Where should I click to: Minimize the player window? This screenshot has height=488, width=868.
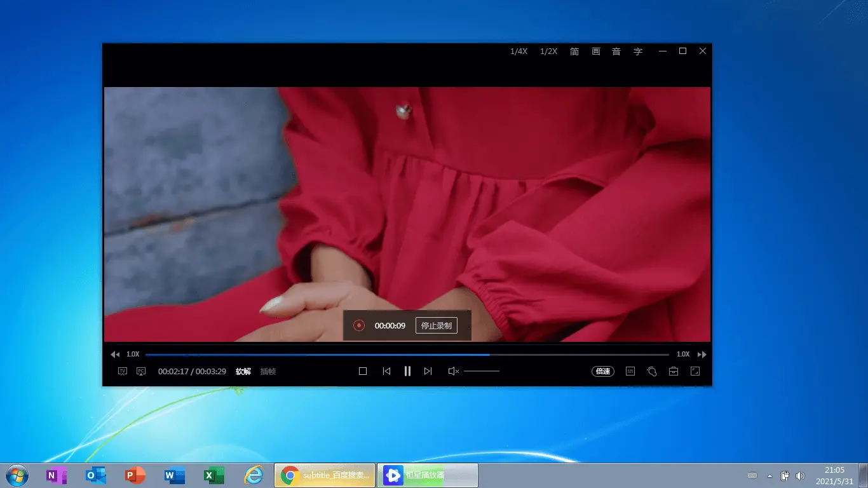tap(663, 51)
